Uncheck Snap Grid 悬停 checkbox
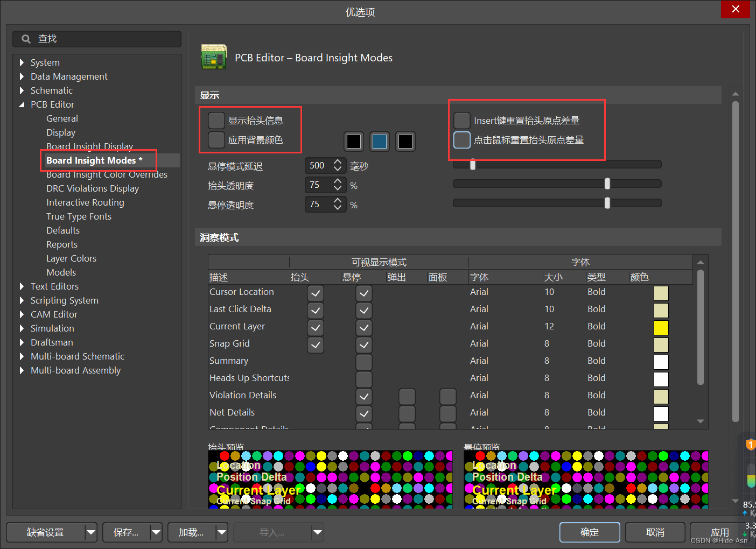This screenshot has width=756, height=549. point(364,345)
